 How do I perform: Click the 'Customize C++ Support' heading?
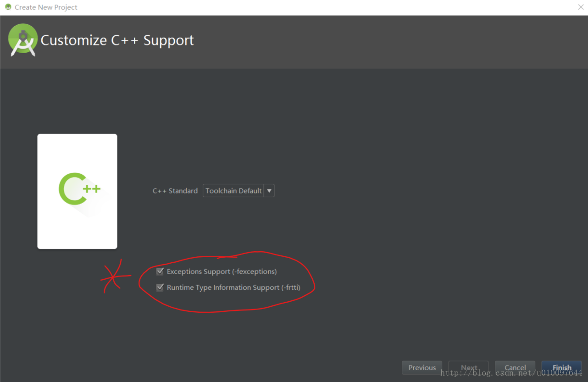(117, 40)
